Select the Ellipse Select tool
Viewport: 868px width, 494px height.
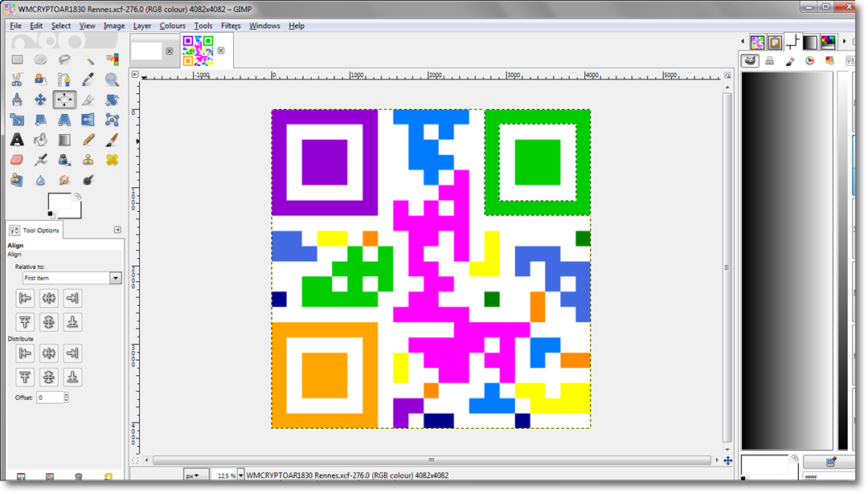[40, 59]
